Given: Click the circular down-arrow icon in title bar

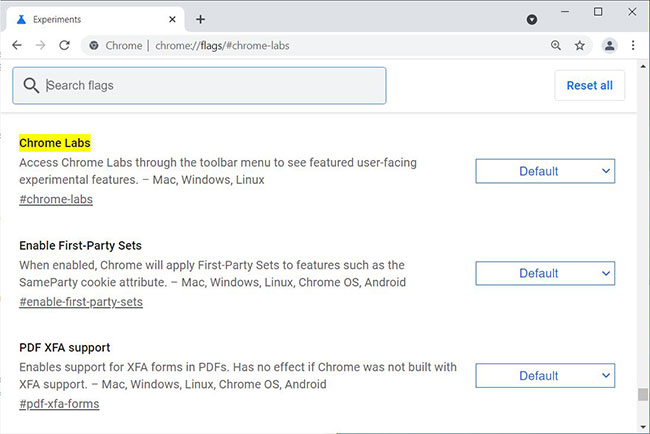Looking at the screenshot, I should 532,19.
